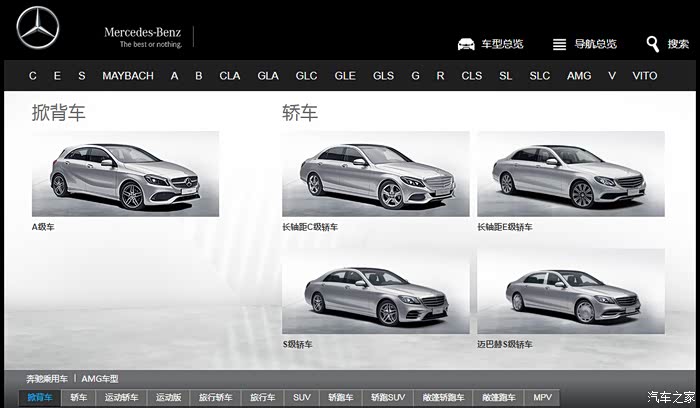700x408 pixels.
Task: Open the 迈巴赫S级轿车 car image
Action: (x=571, y=291)
